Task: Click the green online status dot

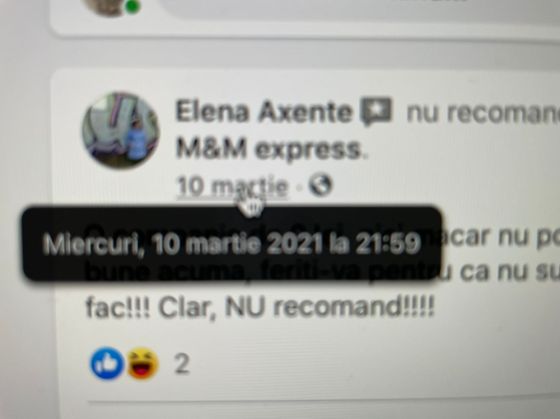Action: point(132,7)
